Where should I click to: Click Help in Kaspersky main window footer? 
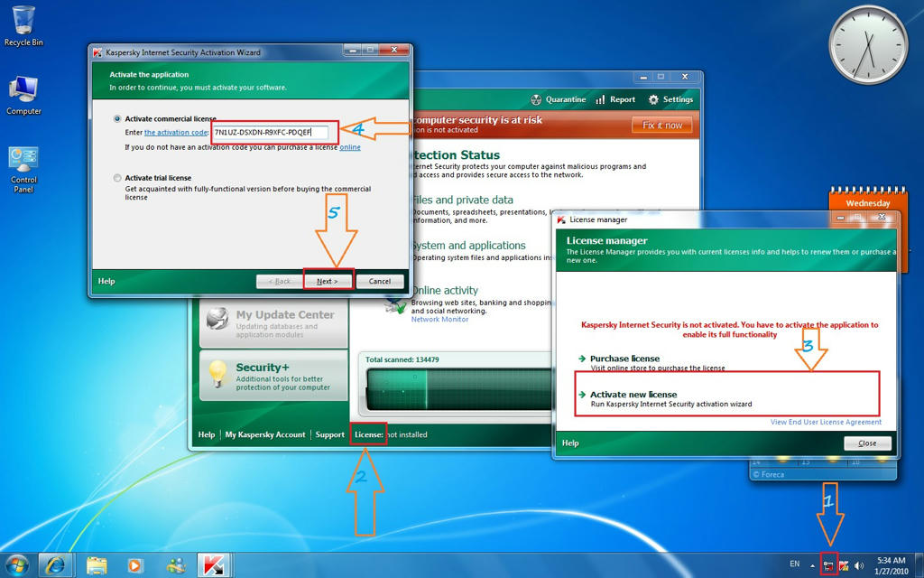coord(207,434)
